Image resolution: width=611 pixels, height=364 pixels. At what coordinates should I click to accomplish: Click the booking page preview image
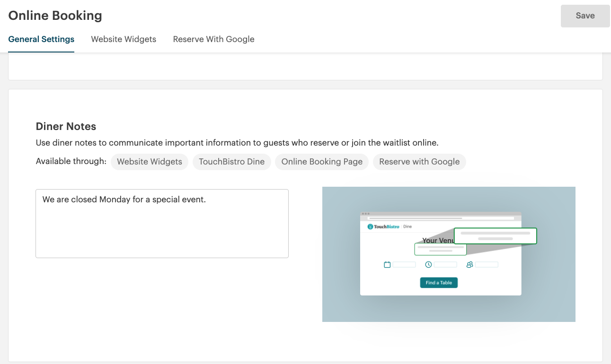coord(449,254)
